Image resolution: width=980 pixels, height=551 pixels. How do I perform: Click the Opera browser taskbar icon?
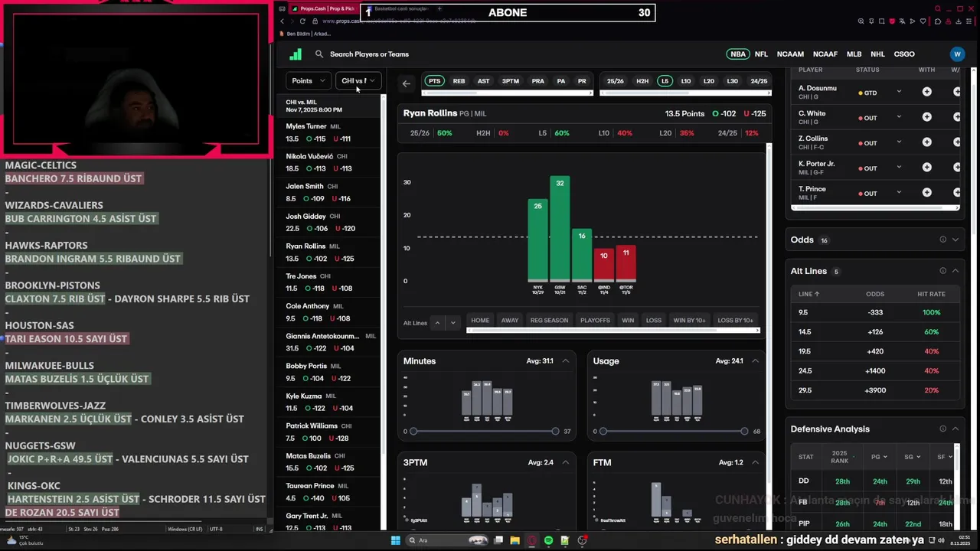click(x=531, y=540)
